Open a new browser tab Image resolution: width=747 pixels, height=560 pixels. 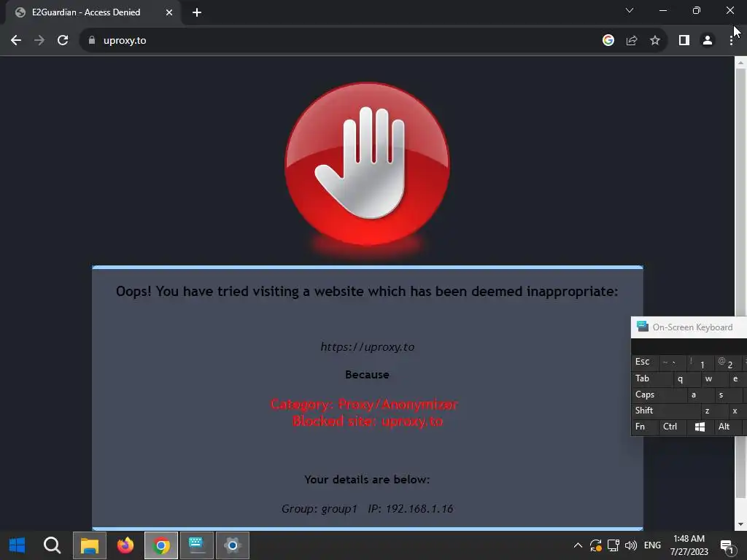[x=197, y=12]
